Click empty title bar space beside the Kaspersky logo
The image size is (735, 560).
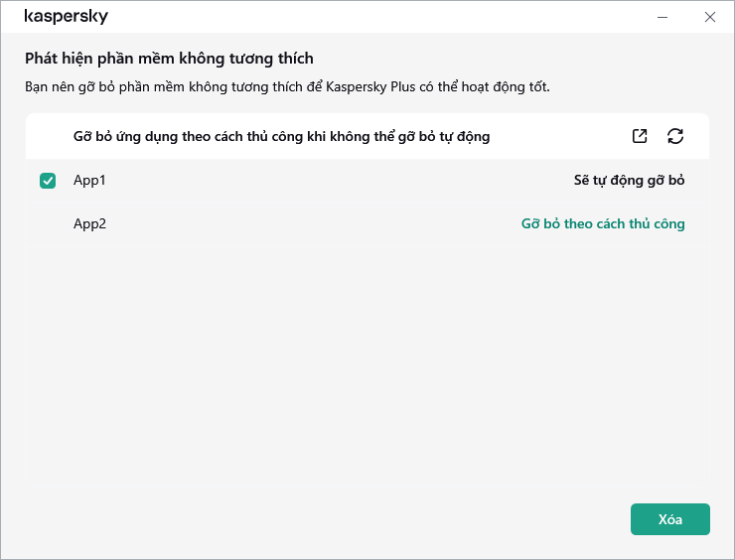tap(348, 17)
